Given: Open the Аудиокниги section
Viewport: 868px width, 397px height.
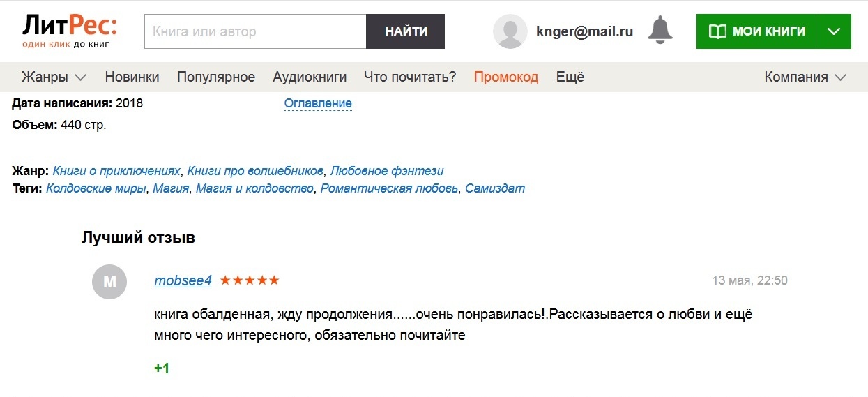Looking at the screenshot, I should click(x=310, y=77).
